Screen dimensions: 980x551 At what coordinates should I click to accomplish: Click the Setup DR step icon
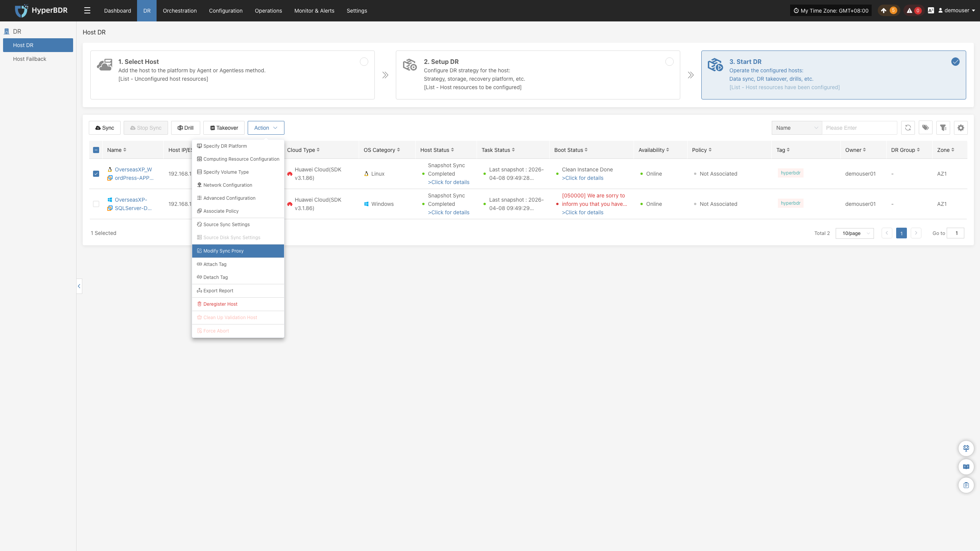410,65
